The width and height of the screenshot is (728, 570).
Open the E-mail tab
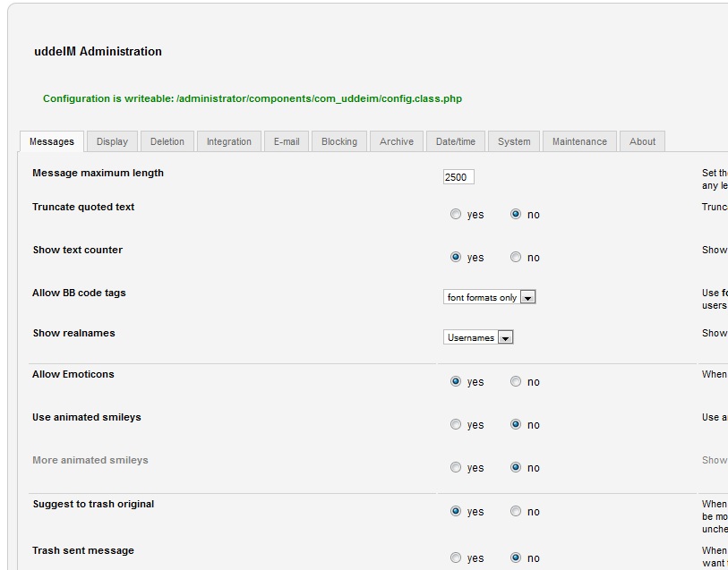(x=287, y=141)
